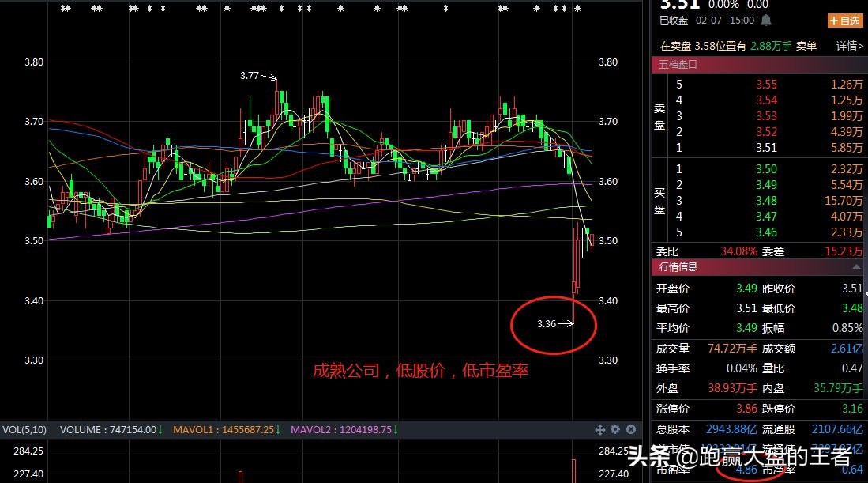Click the rightmost star event marker atop chart
The image size is (868, 483).
tap(577, 9)
